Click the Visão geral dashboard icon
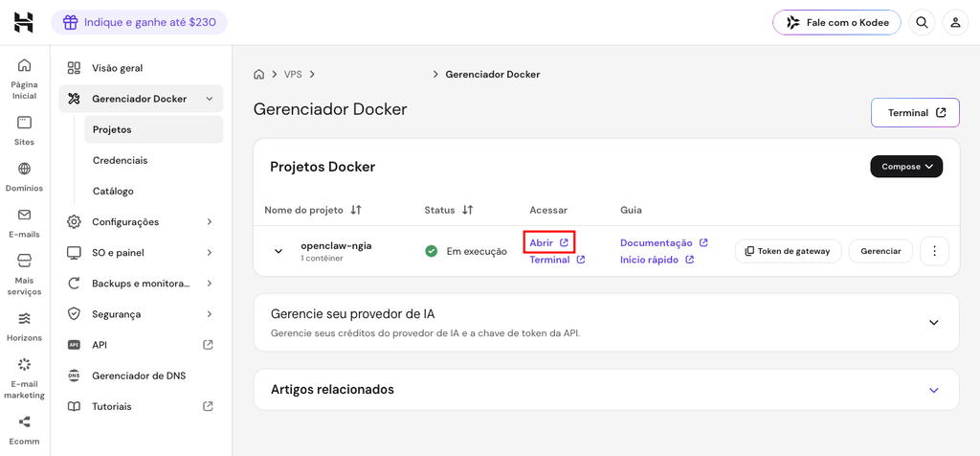The width and height of the screenshot is (980, 456). point(74,68)
